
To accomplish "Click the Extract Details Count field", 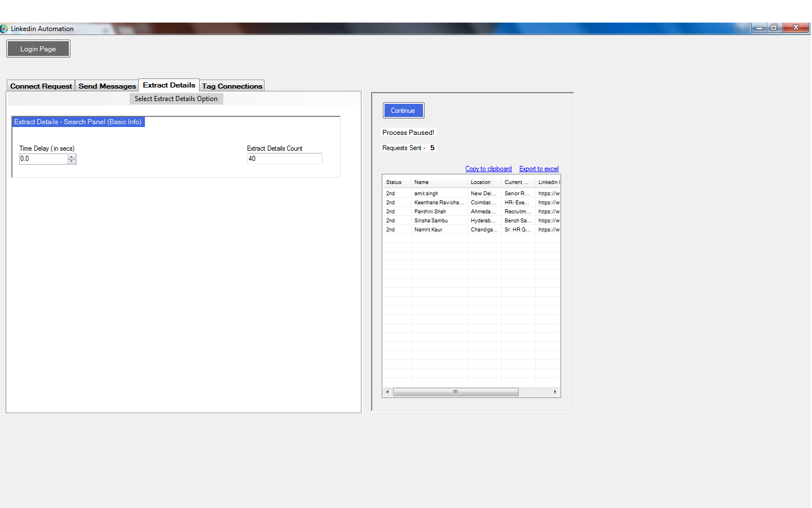I will click(284, 159).
